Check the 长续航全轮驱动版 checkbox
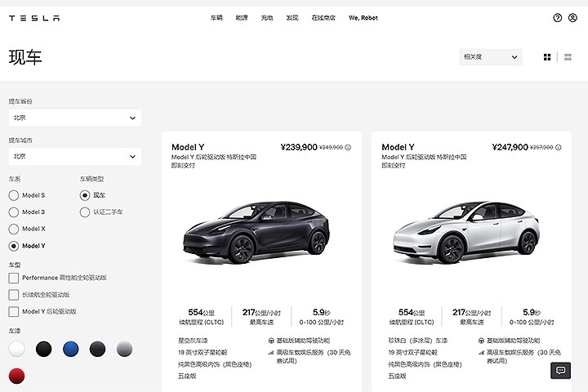This screenshot has height=392, width=588. (x=14, y=295)
